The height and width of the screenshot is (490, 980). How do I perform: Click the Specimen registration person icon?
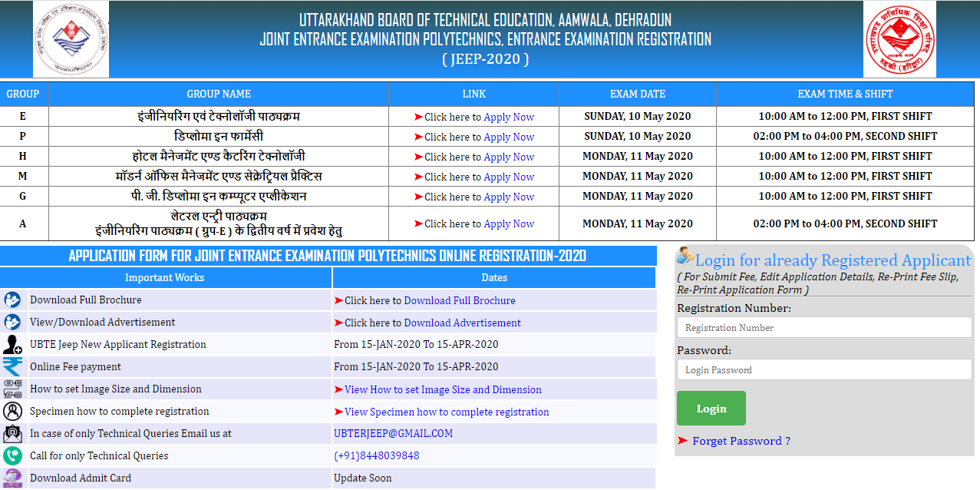coord(12,412)
